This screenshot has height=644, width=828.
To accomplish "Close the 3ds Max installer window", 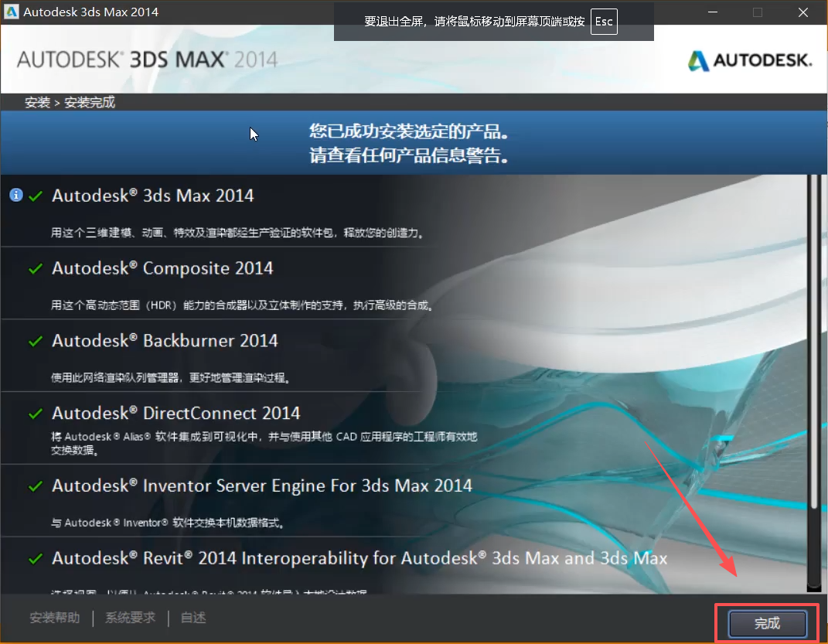I will coord(801,12).
